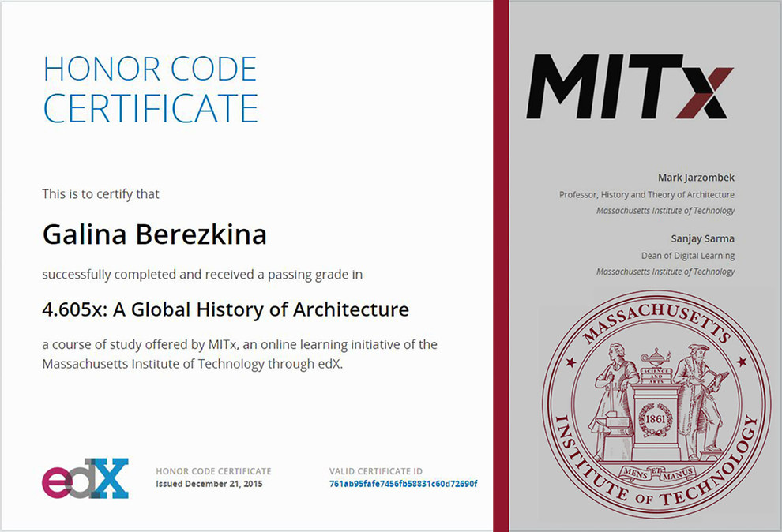Click the 'VALID CERTIFICATE ID' label
This screenshot has height=532, width=782.
point(375,471)
